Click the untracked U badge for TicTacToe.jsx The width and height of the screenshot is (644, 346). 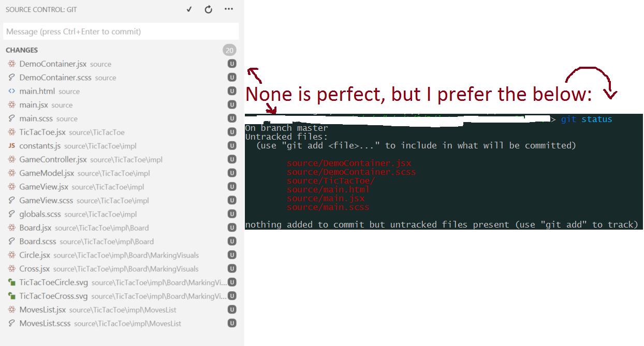[232, 132]
